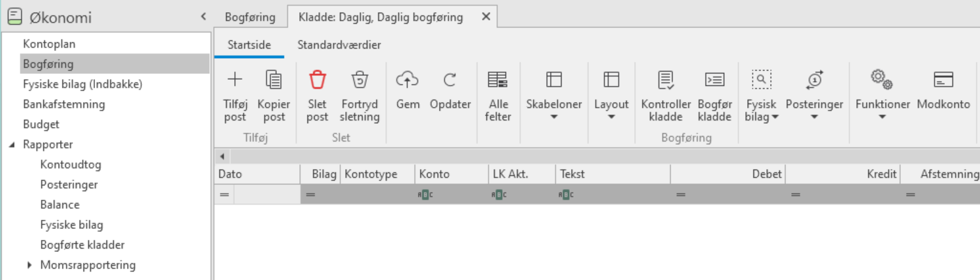
Task: Switch to the Bogføring document tab
Action: point(250,17)
